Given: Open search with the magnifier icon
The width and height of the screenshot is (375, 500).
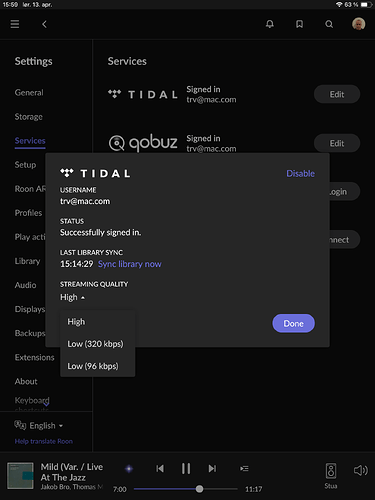Looking at the screenshot, I should [329, 24].
